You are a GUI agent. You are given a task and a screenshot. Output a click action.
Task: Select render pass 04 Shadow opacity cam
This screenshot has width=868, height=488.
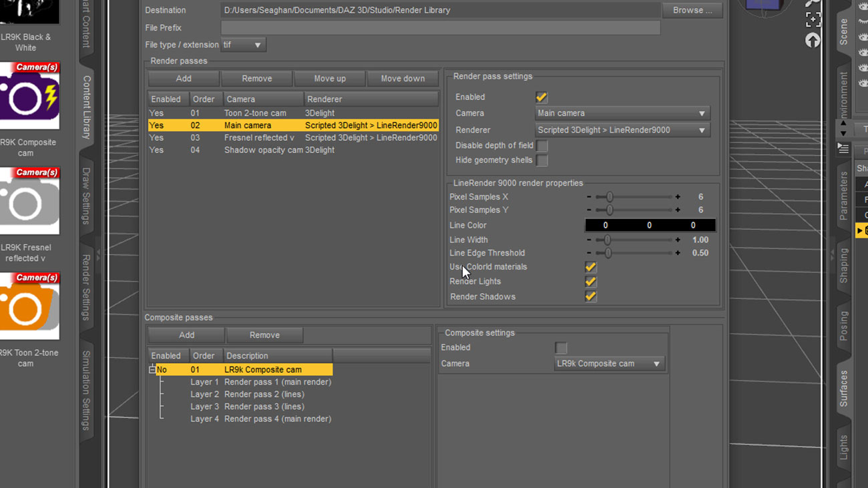[293, 150]
